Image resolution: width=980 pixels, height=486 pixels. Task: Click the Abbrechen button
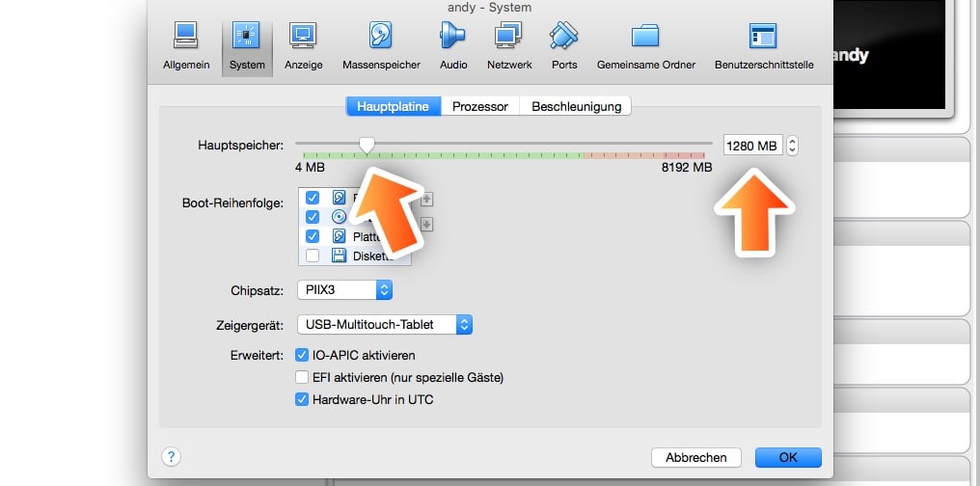tap(695, 457)
